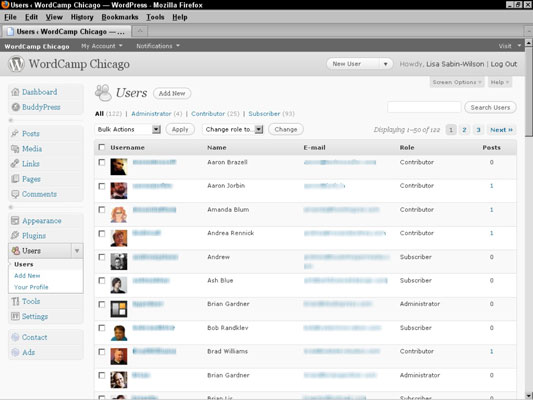The height and width of the screenshot is (400, 533).
Task: Click the WordPress logo in header
Action: [x=16, y=64]
